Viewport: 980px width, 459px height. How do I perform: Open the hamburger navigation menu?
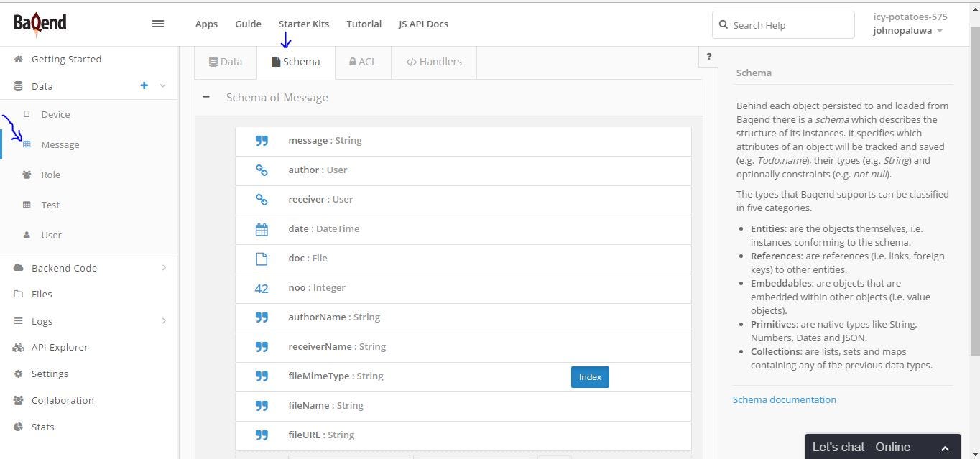[x=158, y=24]
